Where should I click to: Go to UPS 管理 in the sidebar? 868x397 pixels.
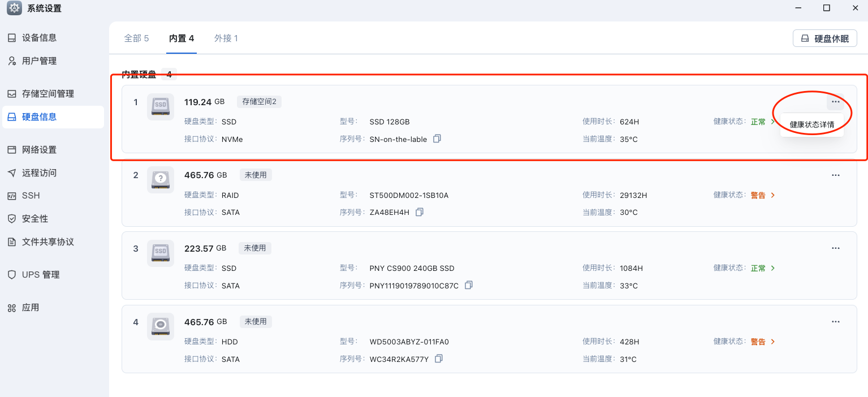(40, 275)
